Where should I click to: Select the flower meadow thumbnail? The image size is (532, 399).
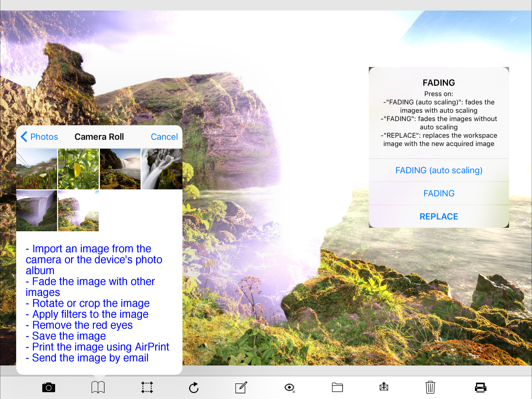[x=37, y=169]
